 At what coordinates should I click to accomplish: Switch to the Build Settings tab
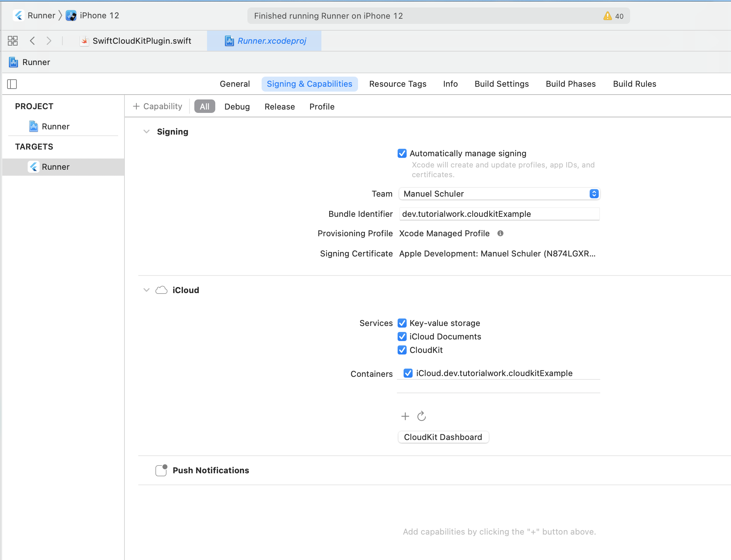[502, 84]
